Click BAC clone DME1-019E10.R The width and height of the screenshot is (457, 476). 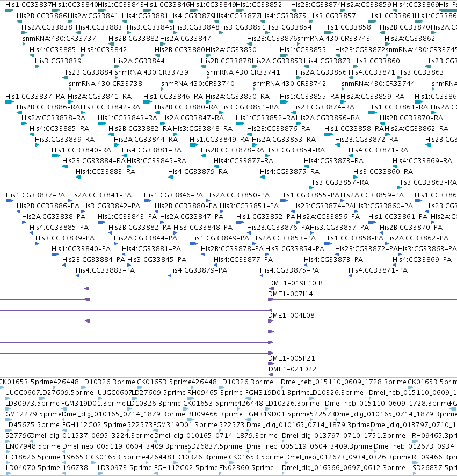(x=296, y=283)
